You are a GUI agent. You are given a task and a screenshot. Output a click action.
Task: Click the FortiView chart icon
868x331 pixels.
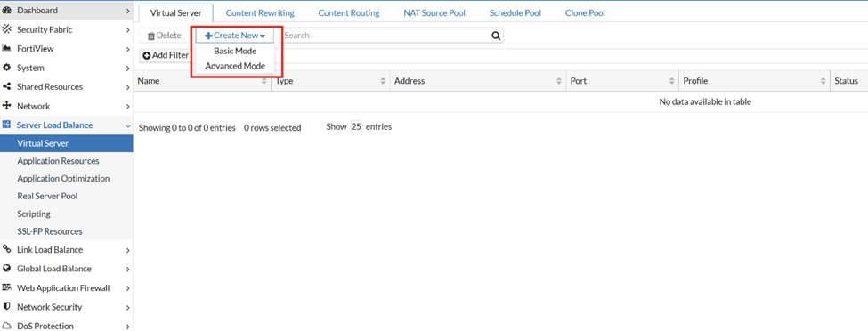click(7, 49)
